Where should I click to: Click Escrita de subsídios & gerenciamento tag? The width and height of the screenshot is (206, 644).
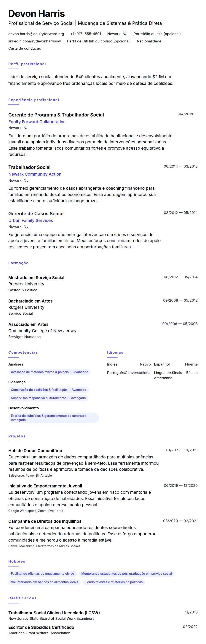[53, 418]
